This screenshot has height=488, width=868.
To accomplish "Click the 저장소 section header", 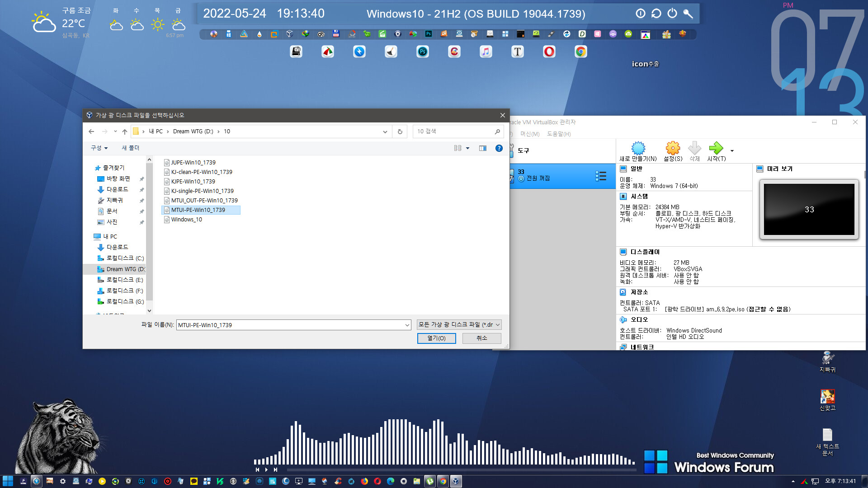I will [x=639, y=292].
